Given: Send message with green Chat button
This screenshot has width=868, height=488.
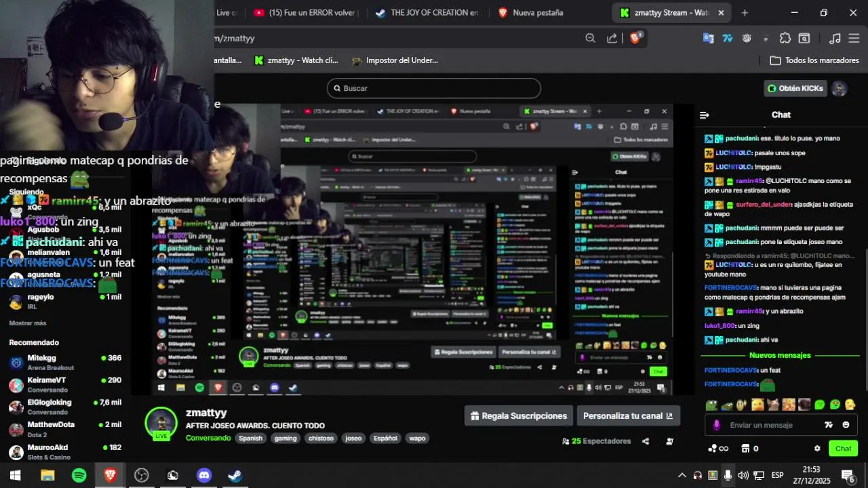Looking at the screenshot, I should (843, 449).
